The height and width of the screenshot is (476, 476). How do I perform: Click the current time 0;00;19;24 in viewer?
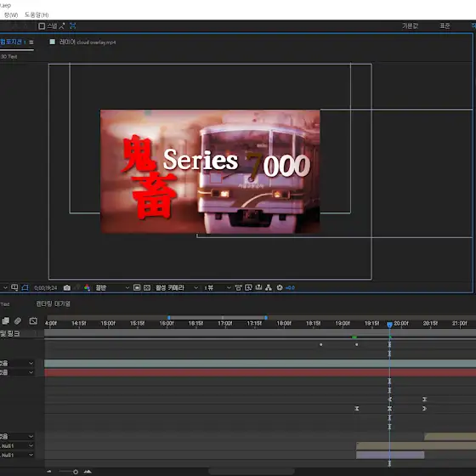click(46, 288)
